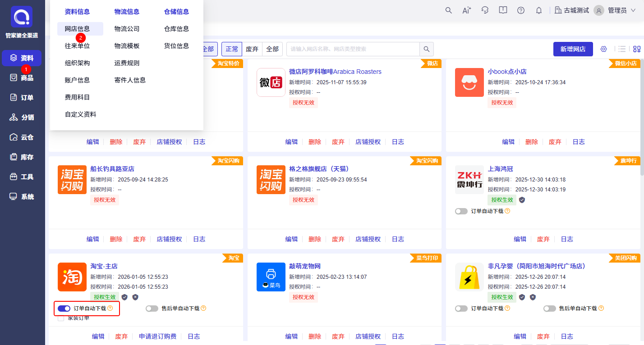Viewport: 644px width, 345px height.
Task: Click the shield check icon for 淘宝-主店
Action: 124,297
